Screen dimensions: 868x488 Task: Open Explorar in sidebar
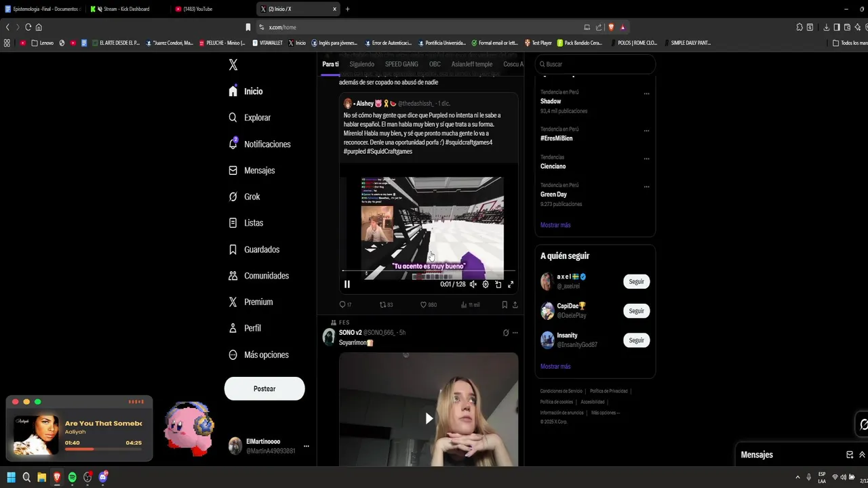[250, 117]
